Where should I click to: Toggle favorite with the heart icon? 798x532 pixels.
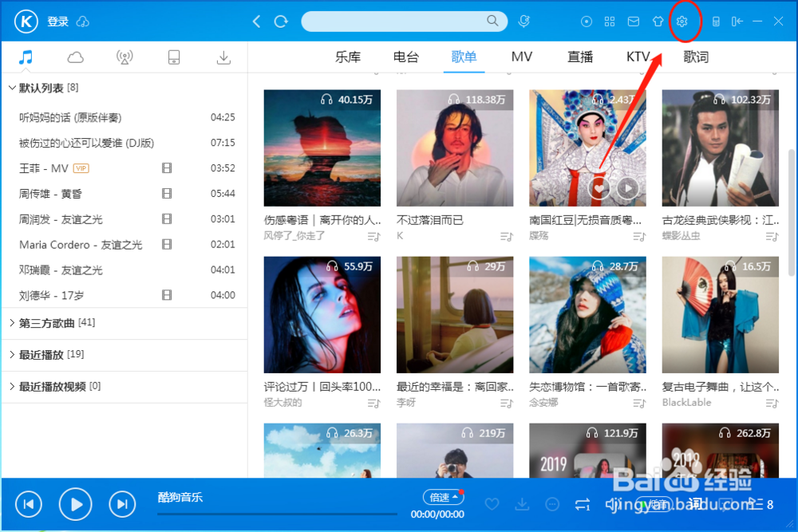click(x=492, y=504)
